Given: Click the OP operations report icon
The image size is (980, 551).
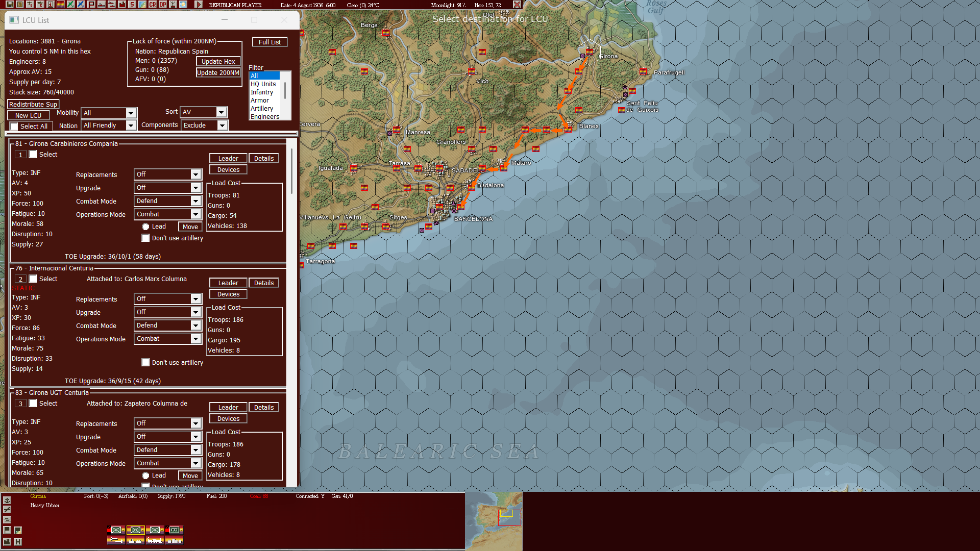Looking at the screenshot, I should [x=162, y=5].
